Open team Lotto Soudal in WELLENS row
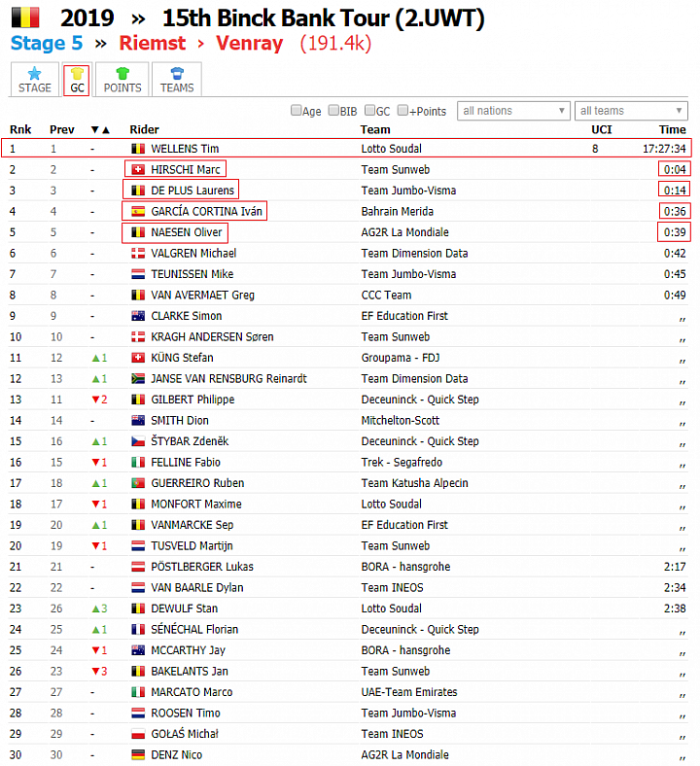This screenshot has width=700, height=766. point(391,149)
